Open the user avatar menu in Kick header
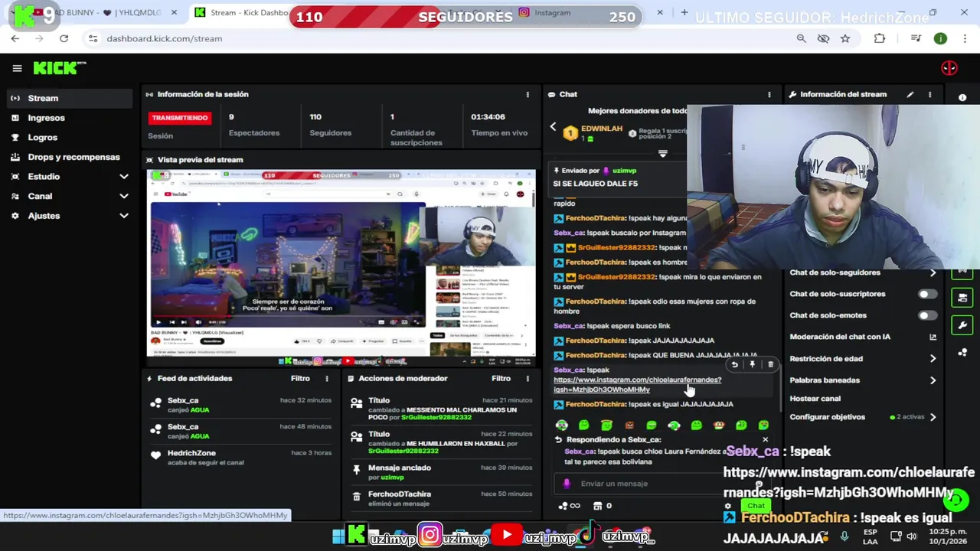Image resolution: width=980 pixels, height=551 pixels. (x=949, y=68)
